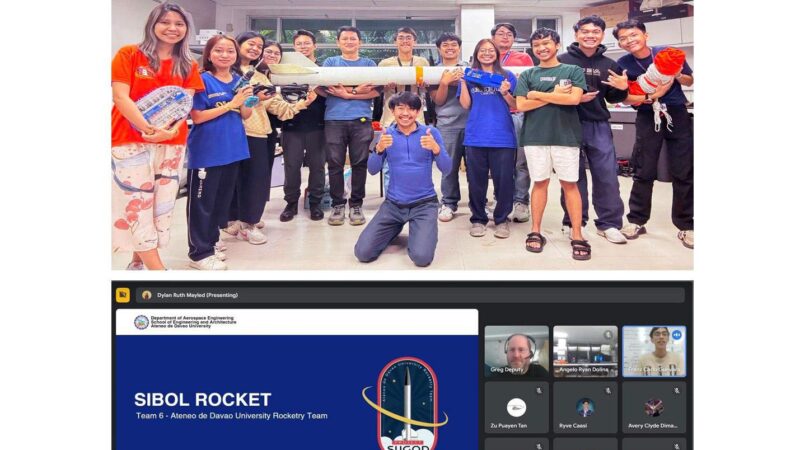Screen dimensions: 800x450
Task: Click the yellow presentation icon in the presenter bar
Action: pyautogui.click(x=122, y=295)
